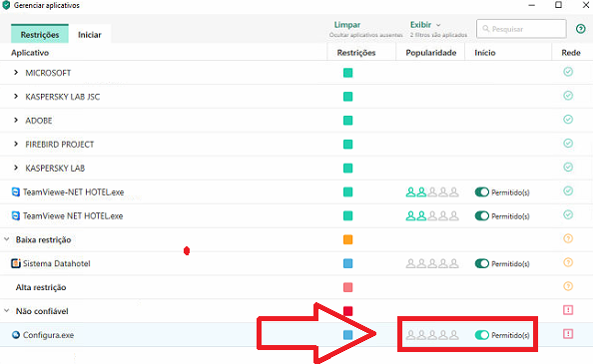This screenshot has width=593, height=364.
Task: Select the Configura.exe application row
Action: pyautogui.click(x=296, y=334)
